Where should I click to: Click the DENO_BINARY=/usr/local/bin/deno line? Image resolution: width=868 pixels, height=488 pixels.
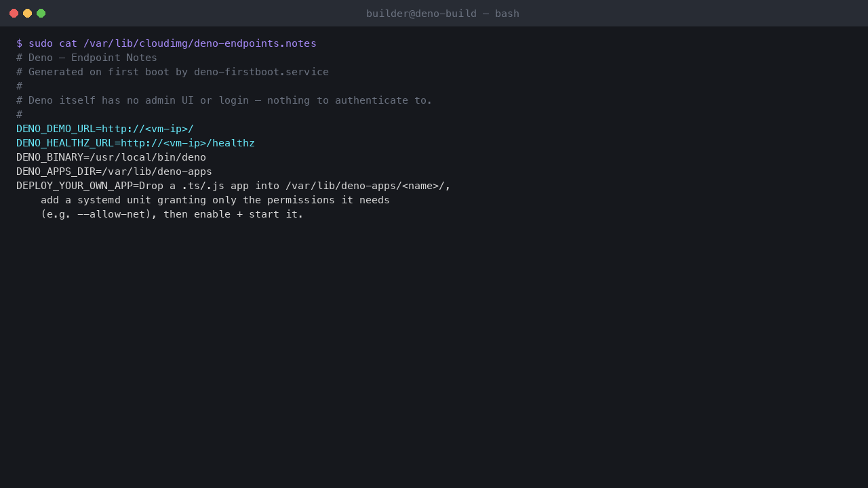pos(111,157)
